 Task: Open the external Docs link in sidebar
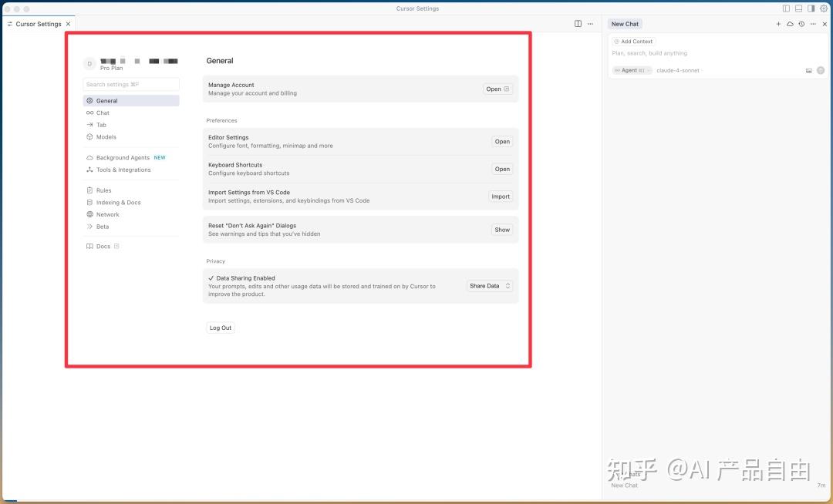[x=131, y=246]
